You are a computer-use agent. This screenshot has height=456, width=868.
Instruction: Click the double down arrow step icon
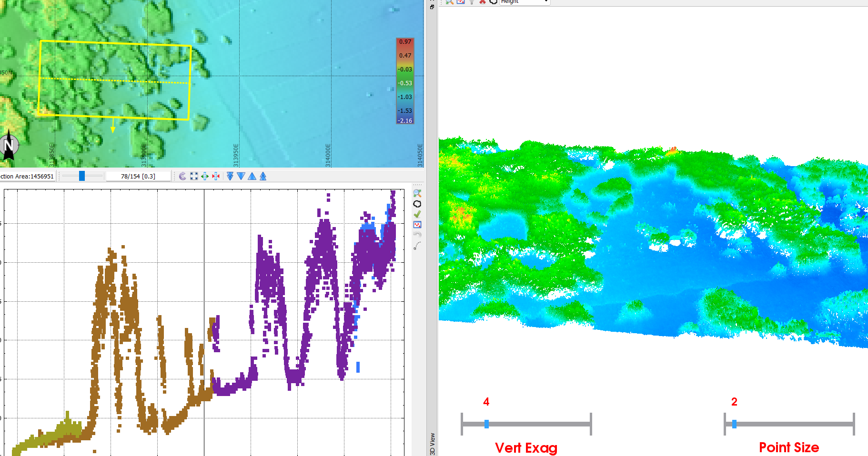(x=230, y=176)
